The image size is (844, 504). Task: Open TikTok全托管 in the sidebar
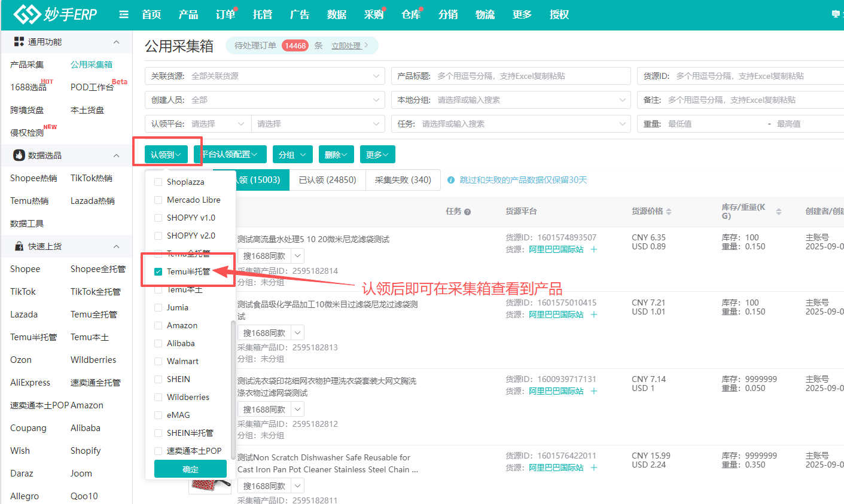tap(96, 292)
